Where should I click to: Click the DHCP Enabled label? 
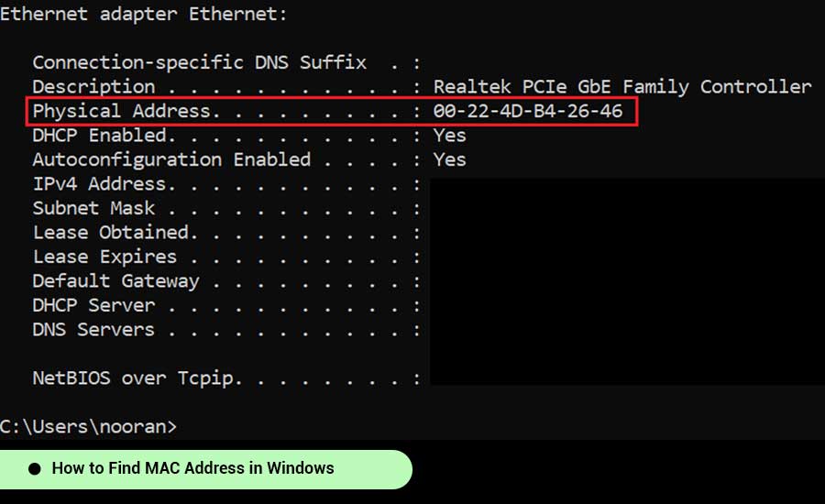[101, 136]
